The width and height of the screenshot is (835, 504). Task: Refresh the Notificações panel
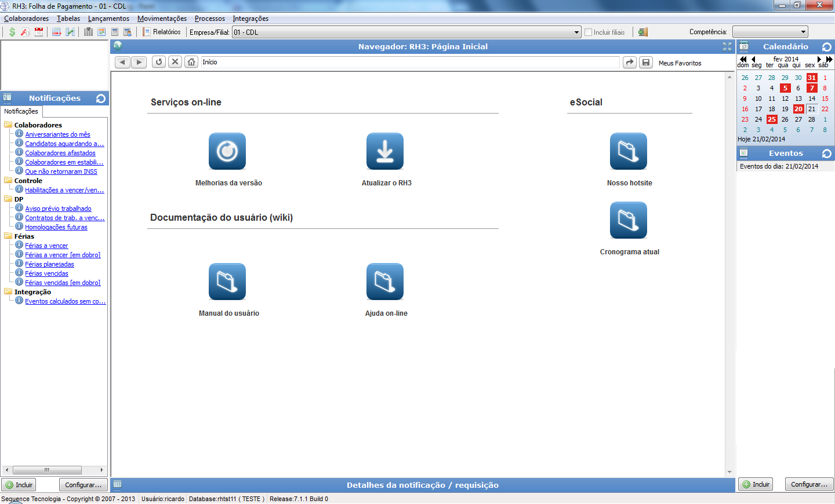pyautogui.click(x=101, y=98)
